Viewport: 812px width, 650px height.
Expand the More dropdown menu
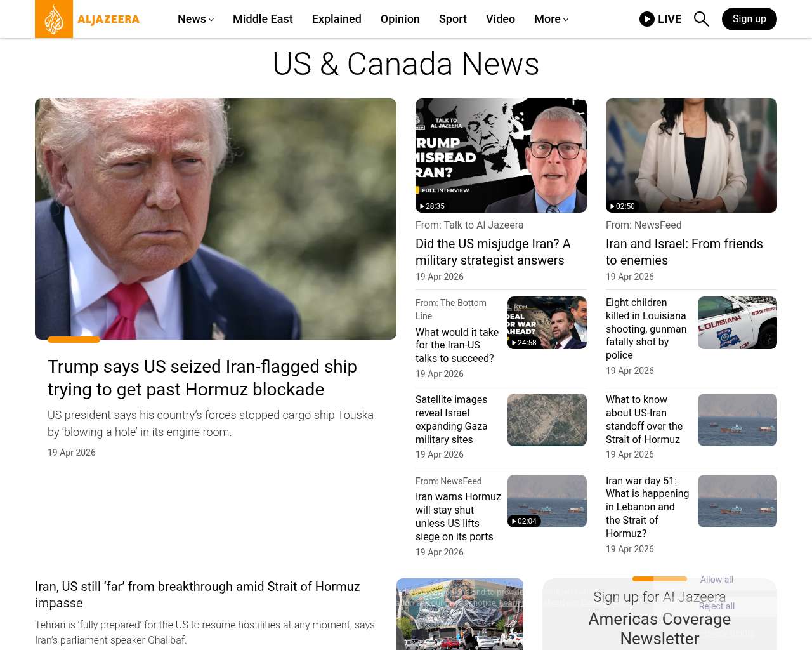tap(551, 19)
